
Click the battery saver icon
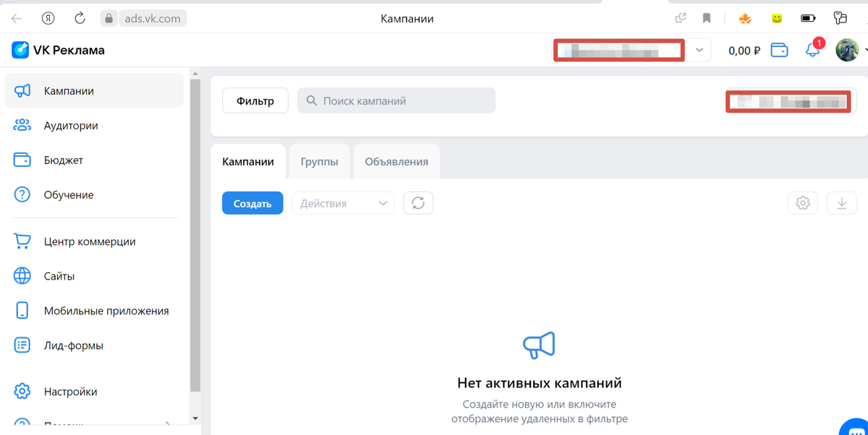[x=808, y=18]
